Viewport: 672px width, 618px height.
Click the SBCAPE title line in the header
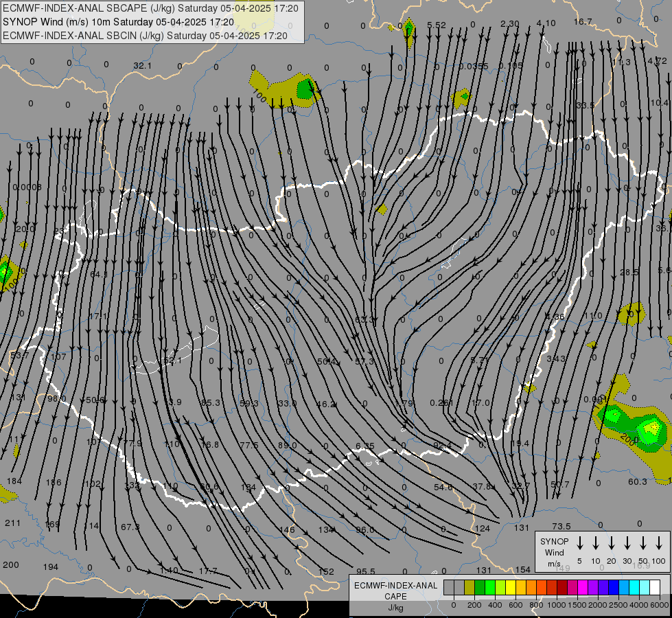150,8
